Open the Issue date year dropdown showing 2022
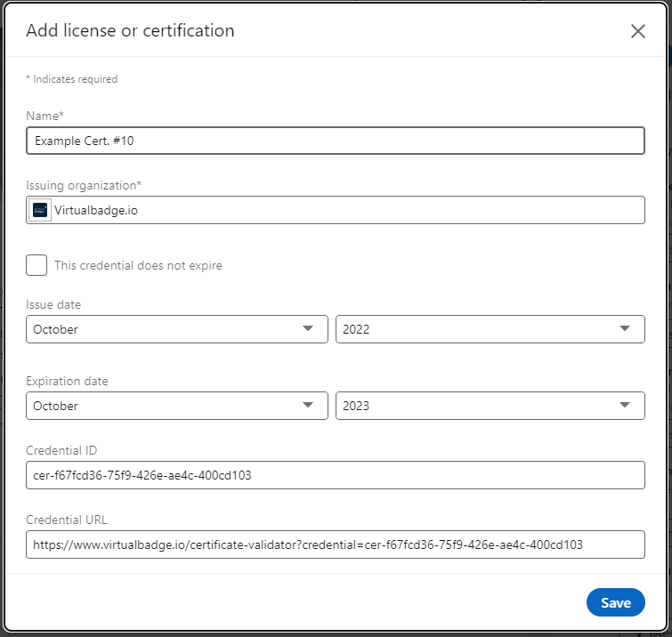This screenshot has height=637, width=672. point(490,329)
